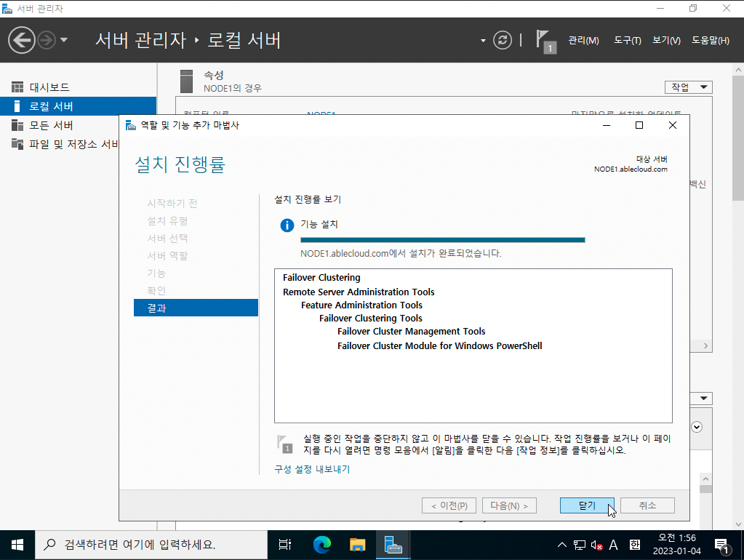Show hidden tray icons chevron
744x560 pixels.
[x=561, y=545]
